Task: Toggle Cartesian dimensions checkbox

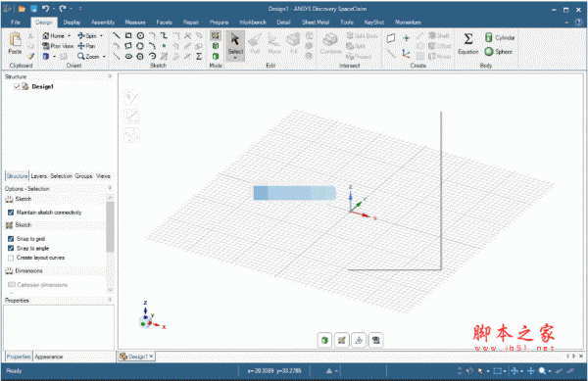Action: [x=11, y=285]
